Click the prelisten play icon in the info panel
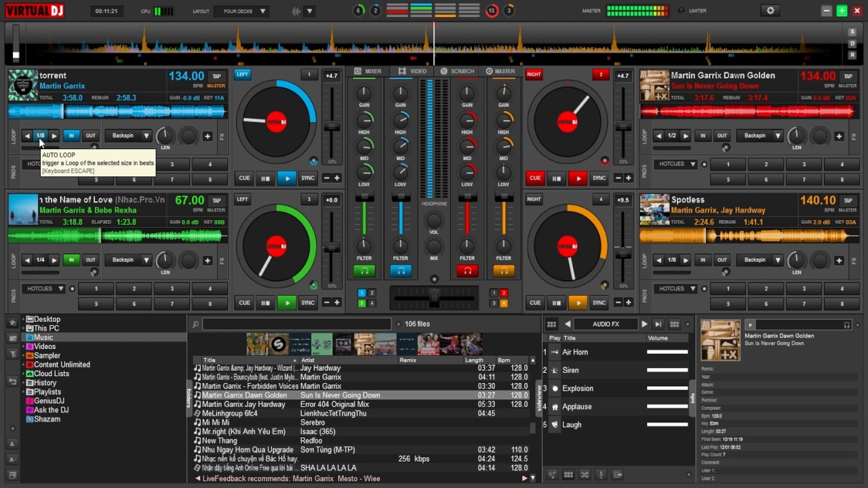The width and height of the screenshot is (868, 488). [750, 325]
